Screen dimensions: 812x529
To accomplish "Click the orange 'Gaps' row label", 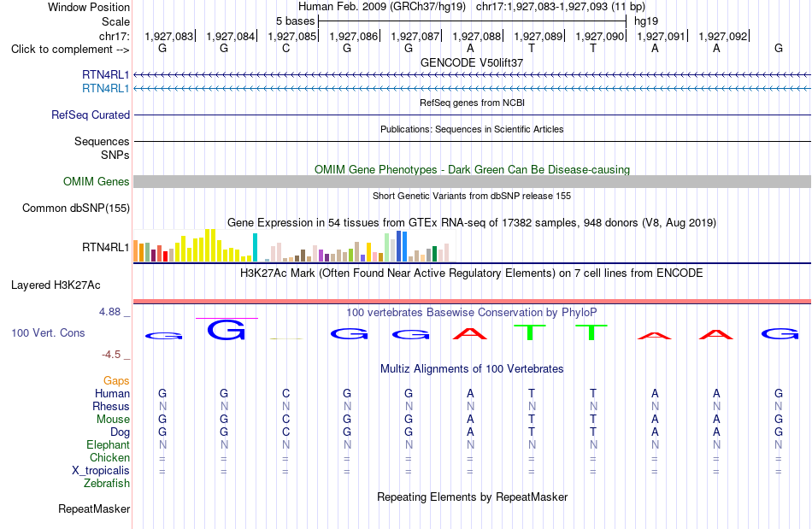I will 116,381.
